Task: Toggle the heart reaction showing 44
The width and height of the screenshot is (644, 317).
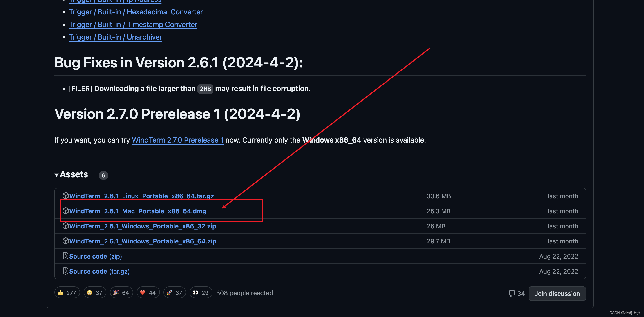Action: [148, 292]
